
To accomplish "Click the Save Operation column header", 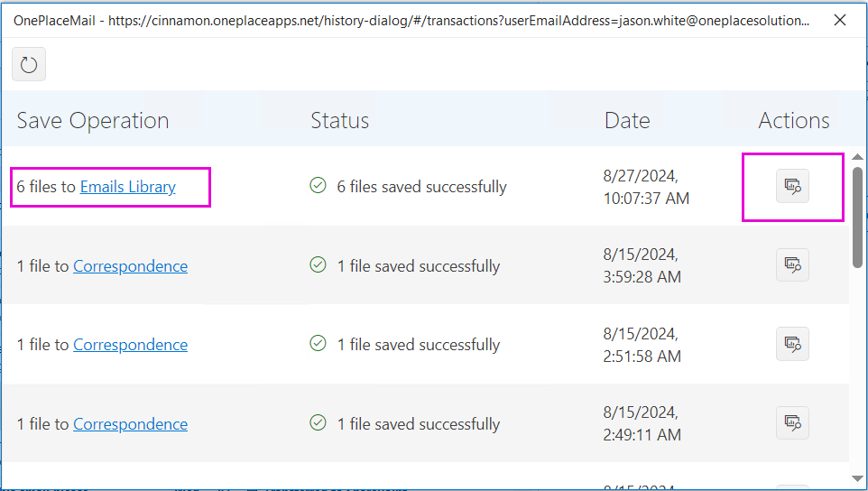I will [93, 121].
